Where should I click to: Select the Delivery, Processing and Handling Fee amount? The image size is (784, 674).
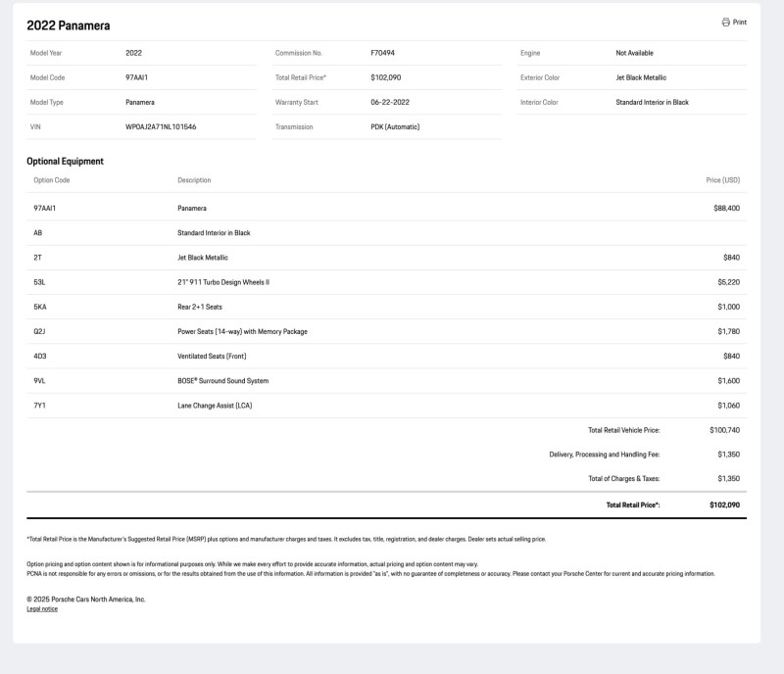(728, 455)
